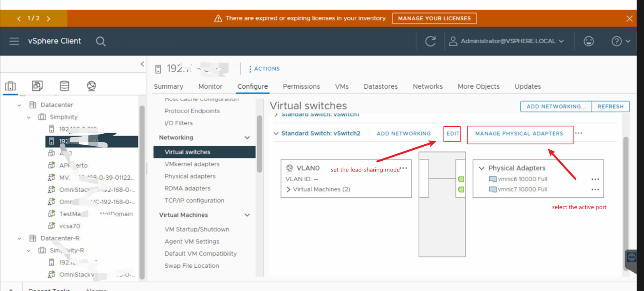Screen dimensions: 644x291
Task: Open Administrator@VSPHERE.LOCAL user menu
Action: tap(507, 41)
